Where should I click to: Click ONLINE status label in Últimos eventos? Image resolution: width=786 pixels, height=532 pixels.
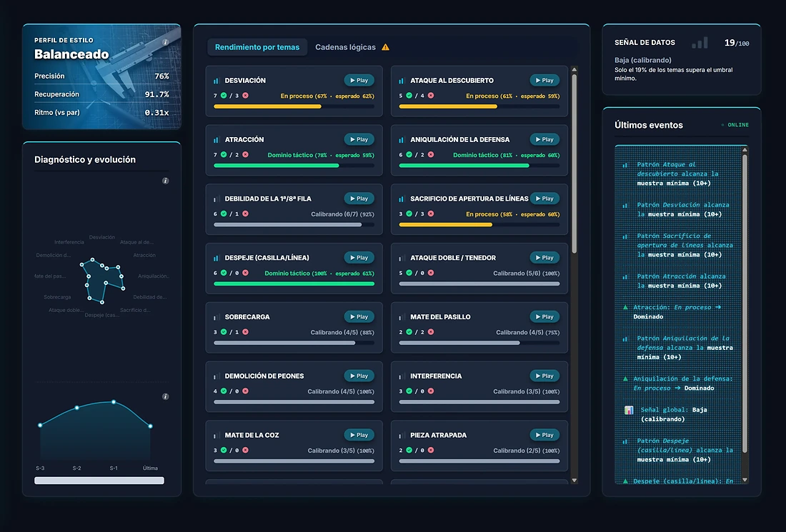tap(738, 125)
